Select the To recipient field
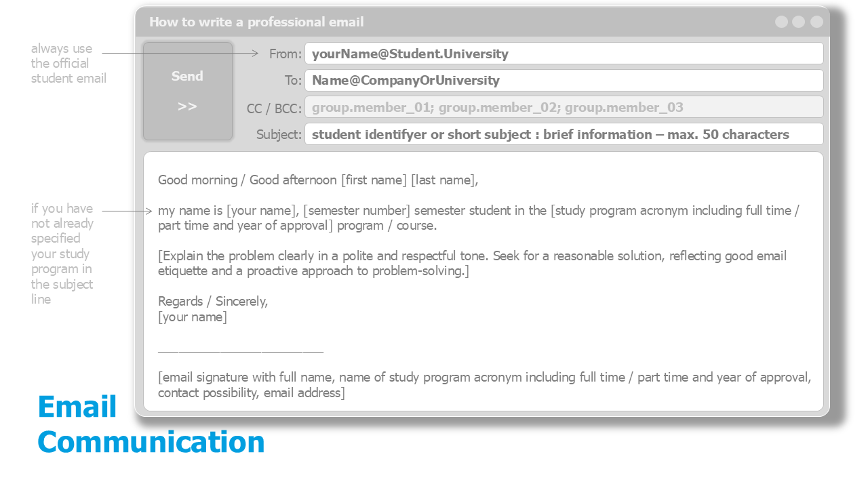Screen dimensions: 868x488 pyautogui.click(x=564, y=81)
